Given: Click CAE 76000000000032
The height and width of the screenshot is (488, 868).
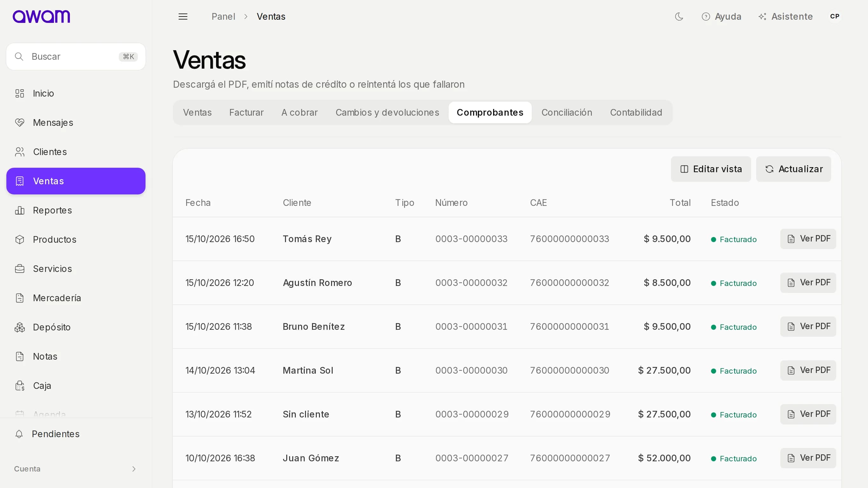Looking at the screenshot, I should click(569, 283).
